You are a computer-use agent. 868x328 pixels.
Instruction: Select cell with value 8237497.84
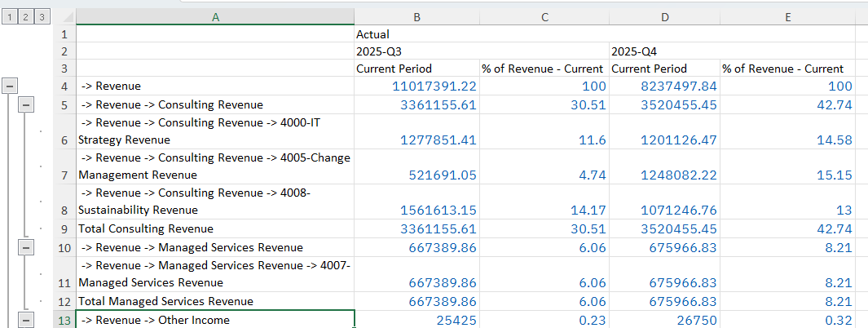coord(664,86)
